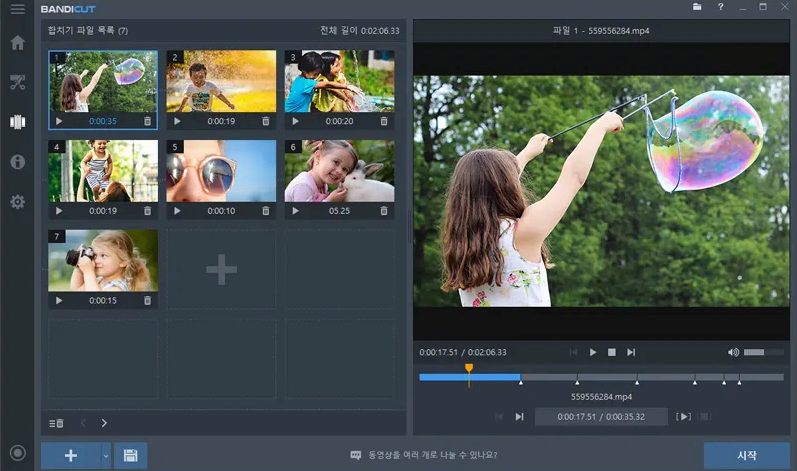This screenshot has width=797, height=471.
Task: Play clip 2 with duration 0:00:19
Action: point(177,121)
